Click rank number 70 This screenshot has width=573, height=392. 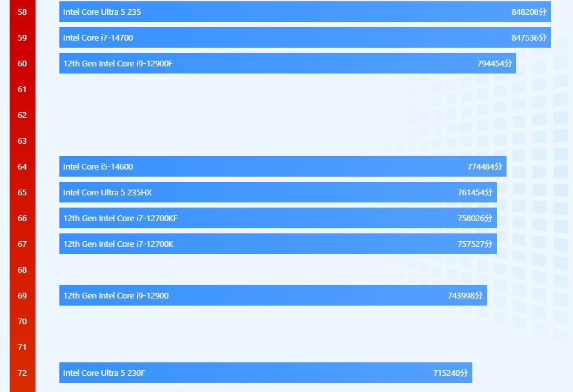[x=23, y=322]
